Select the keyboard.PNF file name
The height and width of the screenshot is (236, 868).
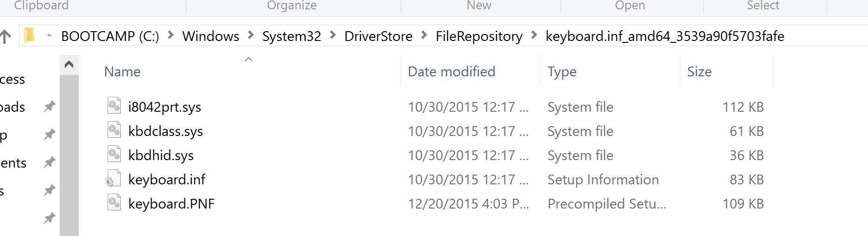click(171, 204)
